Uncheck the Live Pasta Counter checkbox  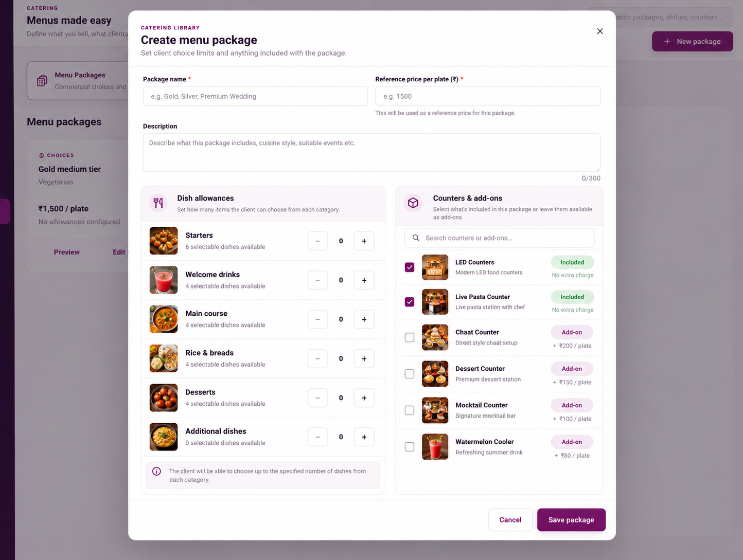click(410, 302)
